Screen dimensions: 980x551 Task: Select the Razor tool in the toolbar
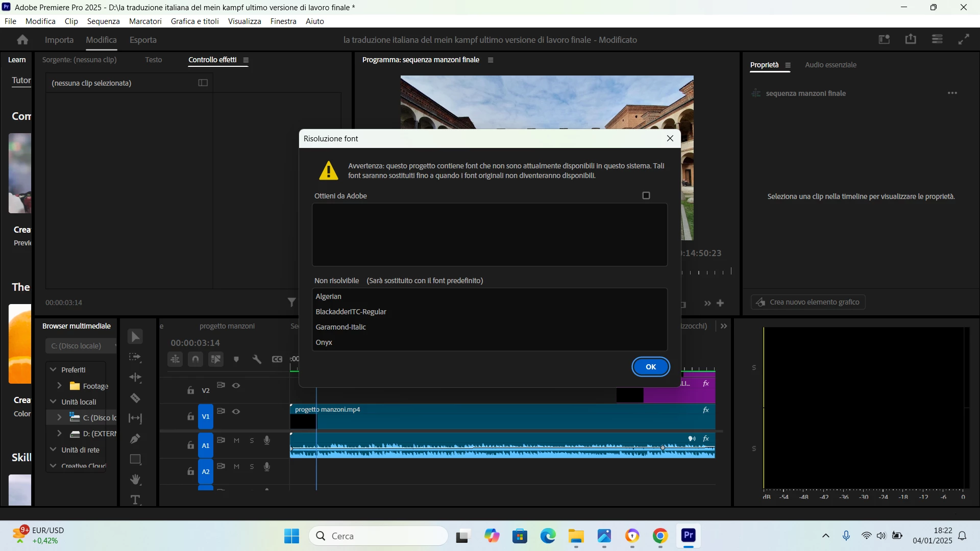(135, 398)
